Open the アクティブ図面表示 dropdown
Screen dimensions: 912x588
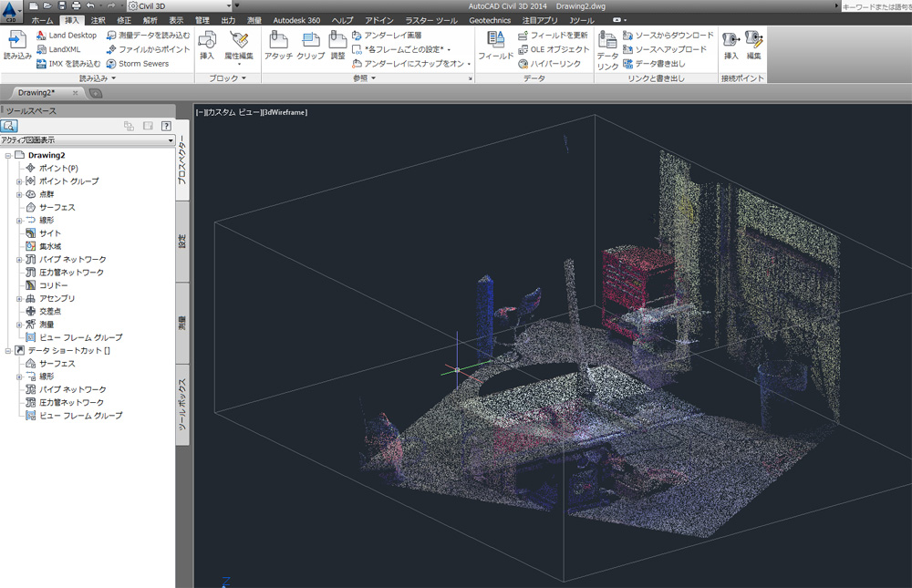(88, 140)
